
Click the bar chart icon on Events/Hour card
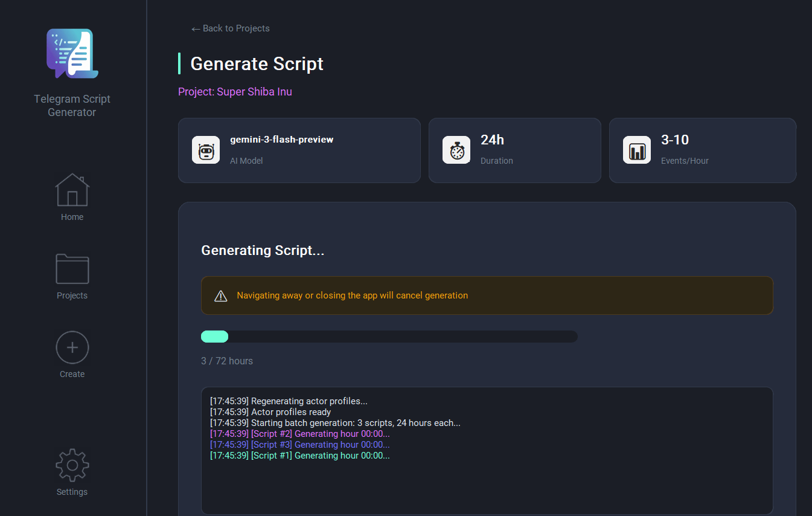tap(637, 150)
